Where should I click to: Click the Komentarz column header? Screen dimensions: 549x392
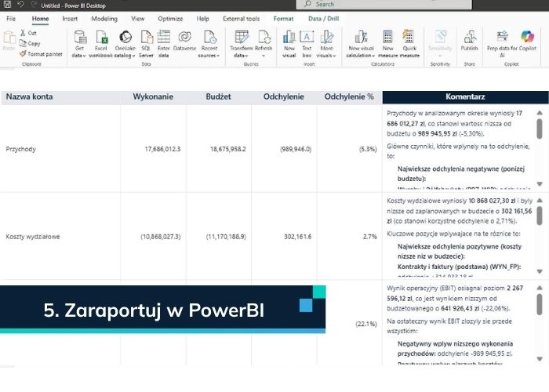[x=465, y=97]
